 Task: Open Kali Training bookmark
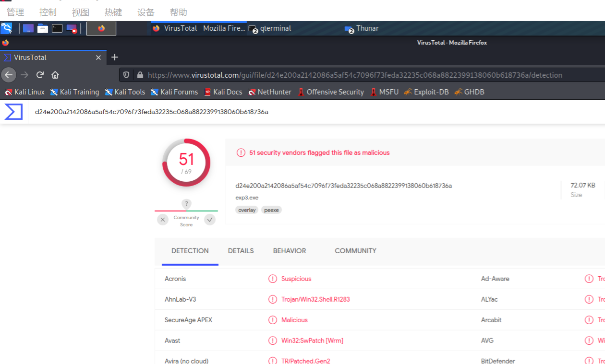74,92
